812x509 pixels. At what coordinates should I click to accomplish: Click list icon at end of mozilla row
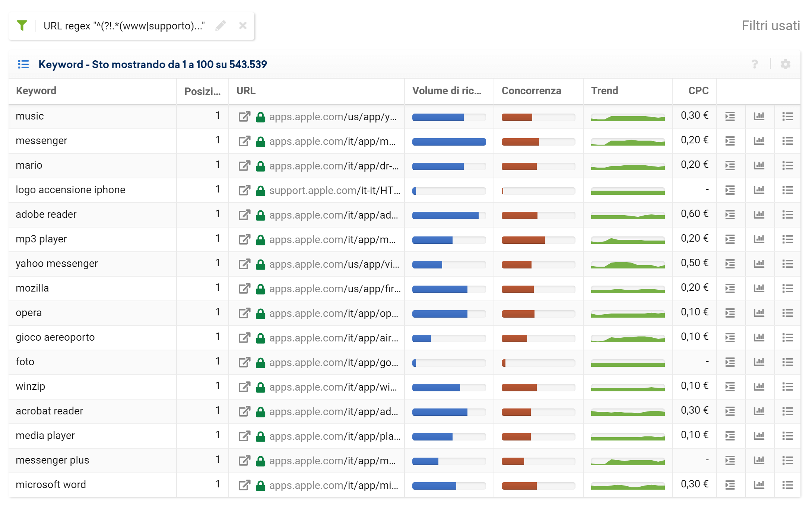(787, 289)
